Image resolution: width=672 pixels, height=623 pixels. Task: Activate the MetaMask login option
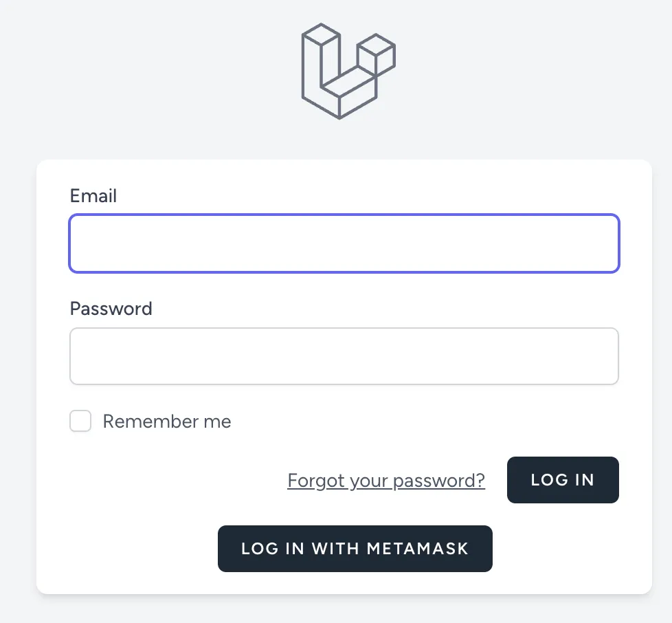pyautogui.click(x=355, y=548)
